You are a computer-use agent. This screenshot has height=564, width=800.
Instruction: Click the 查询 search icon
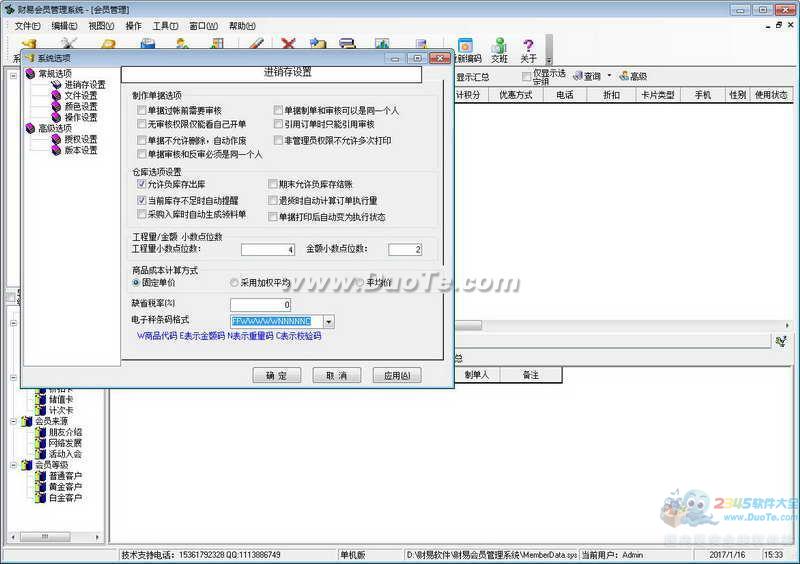[x=578, y=76]
